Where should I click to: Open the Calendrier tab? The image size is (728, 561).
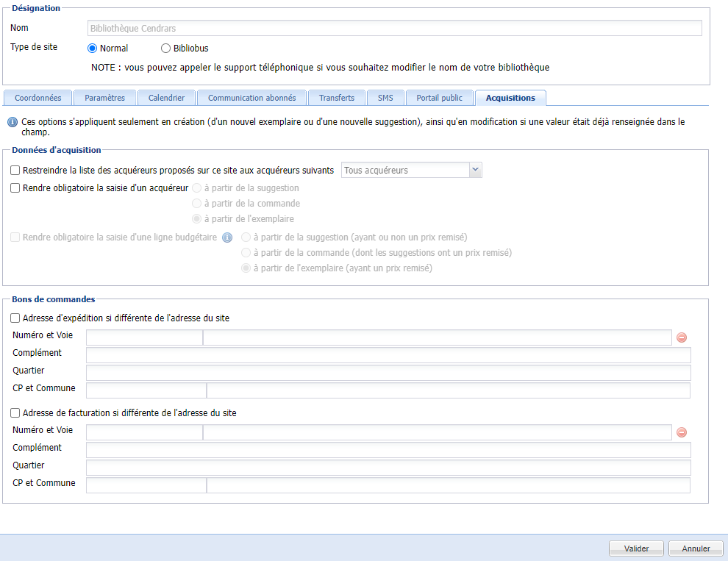pyautogui.click(x=166, y=97)
